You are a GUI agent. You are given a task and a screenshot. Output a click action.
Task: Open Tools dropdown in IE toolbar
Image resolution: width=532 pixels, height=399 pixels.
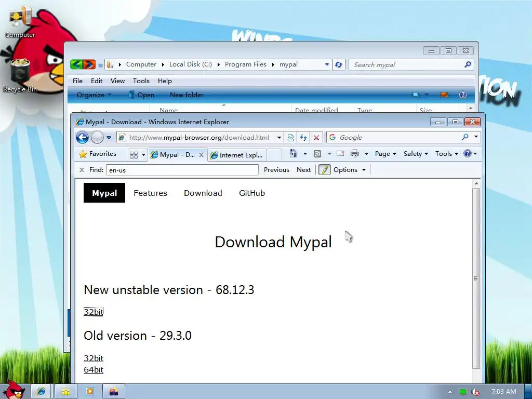tap(446, 154)
